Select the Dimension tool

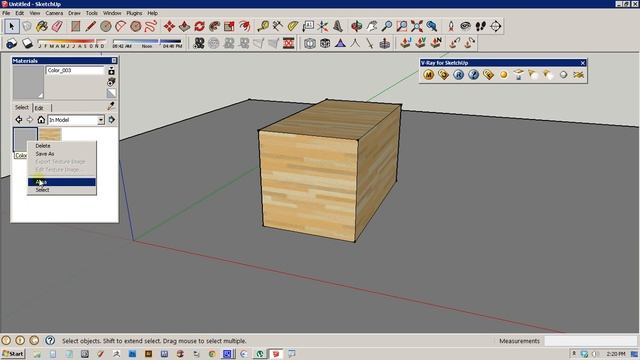(278, 27)
